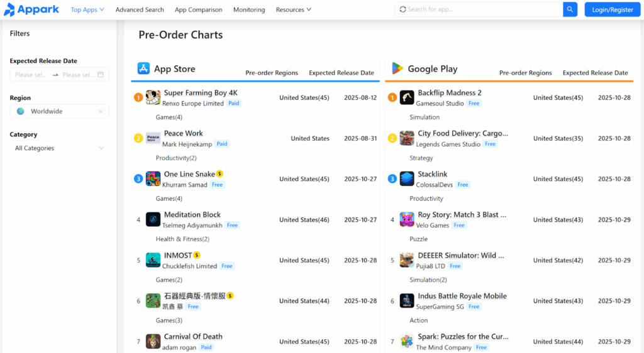
Task: Click the calendar icon in release date filter
Action: pyautogui.click(x=101, y=75)
